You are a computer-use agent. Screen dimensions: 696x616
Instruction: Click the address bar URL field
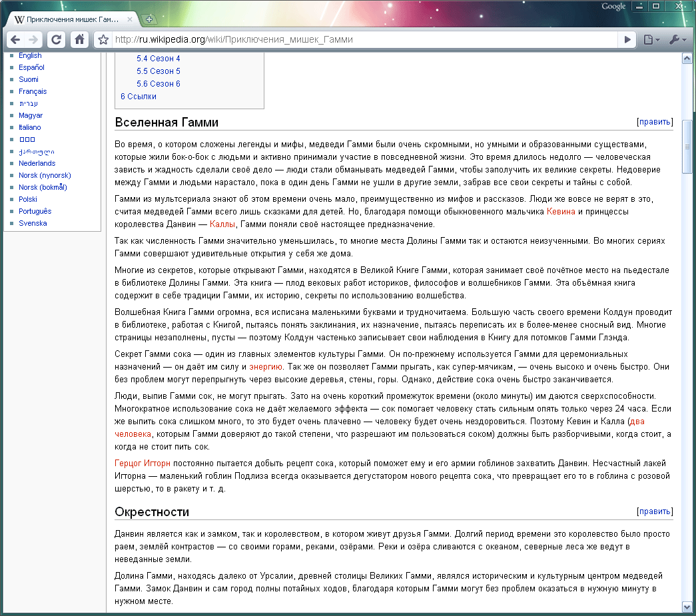(x=364, y=39)
